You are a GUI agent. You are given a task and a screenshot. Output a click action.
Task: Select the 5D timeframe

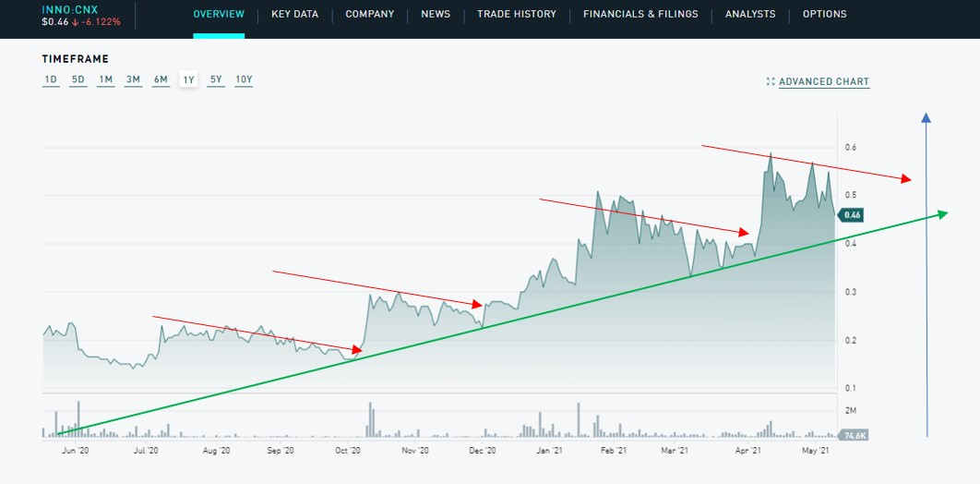coord(78,79)
